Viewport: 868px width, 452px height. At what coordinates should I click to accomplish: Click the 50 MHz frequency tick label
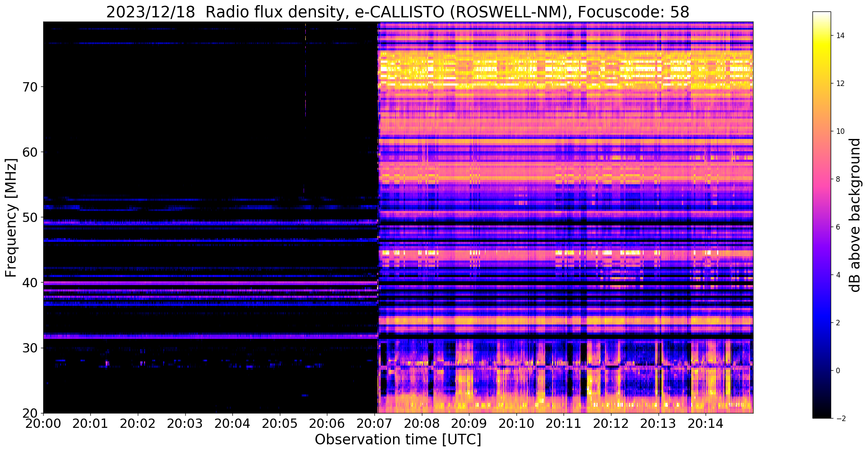click(x=29, y=217)
